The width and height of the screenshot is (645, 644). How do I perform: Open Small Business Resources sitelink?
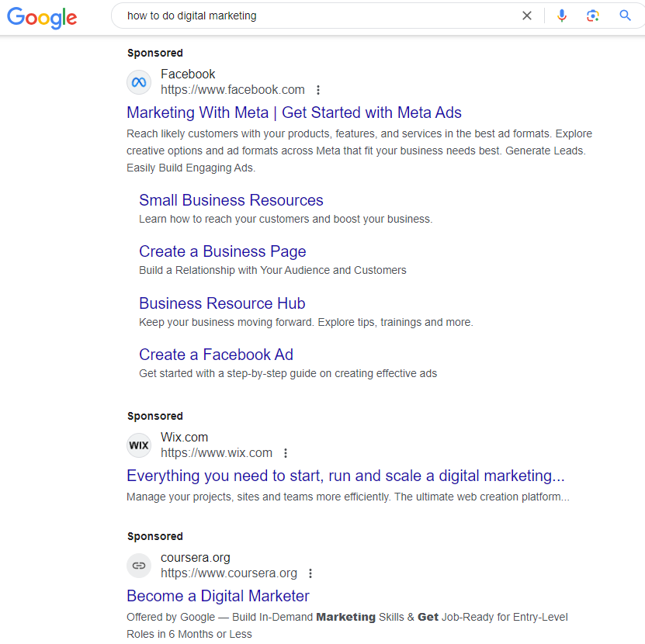pyautogui.click(x=231, y=200)
